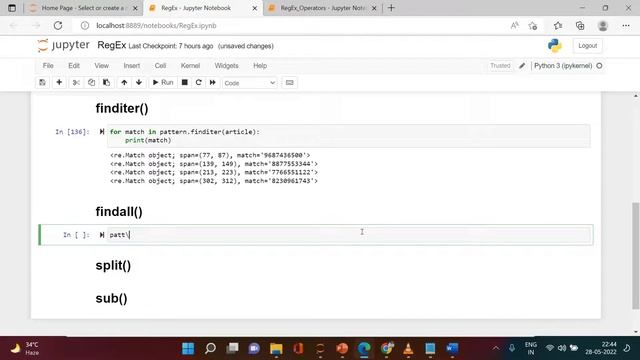The height and width of the screenshot is (360, 640).
Task: Select the sub() heading
Action: tap(111, 298)
